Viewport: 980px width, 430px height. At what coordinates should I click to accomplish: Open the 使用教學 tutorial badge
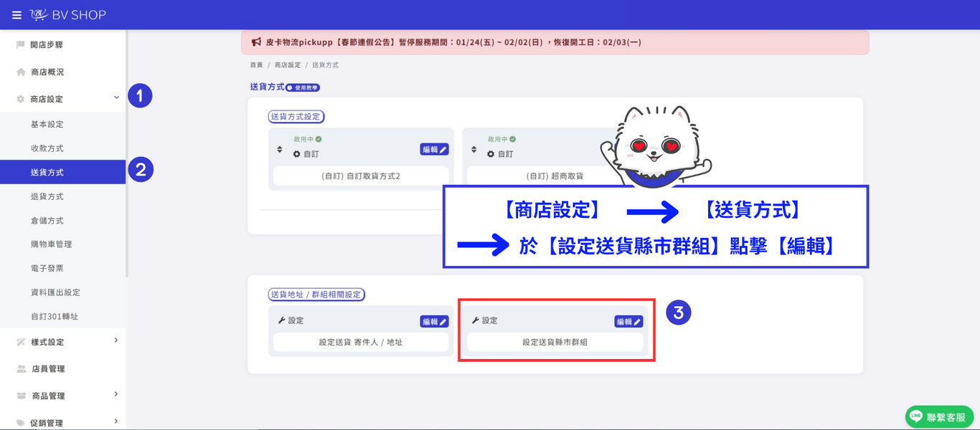(x=303, y=87)
